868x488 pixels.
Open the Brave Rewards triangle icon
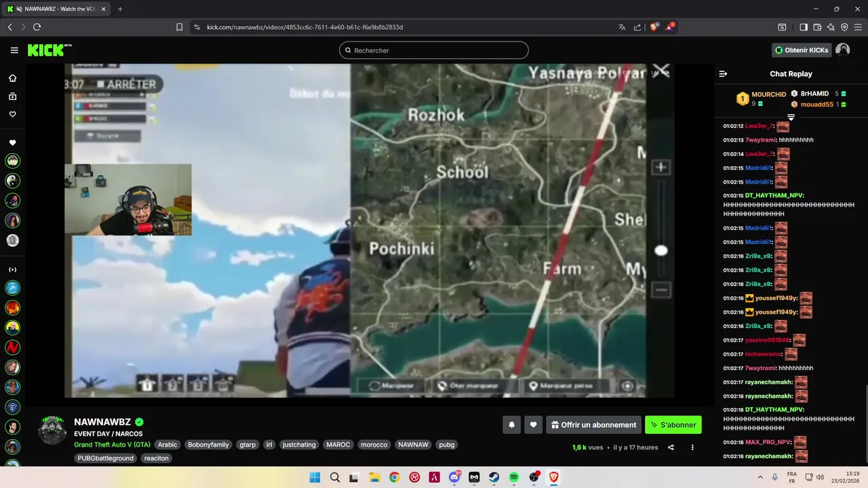coord(670,27)
